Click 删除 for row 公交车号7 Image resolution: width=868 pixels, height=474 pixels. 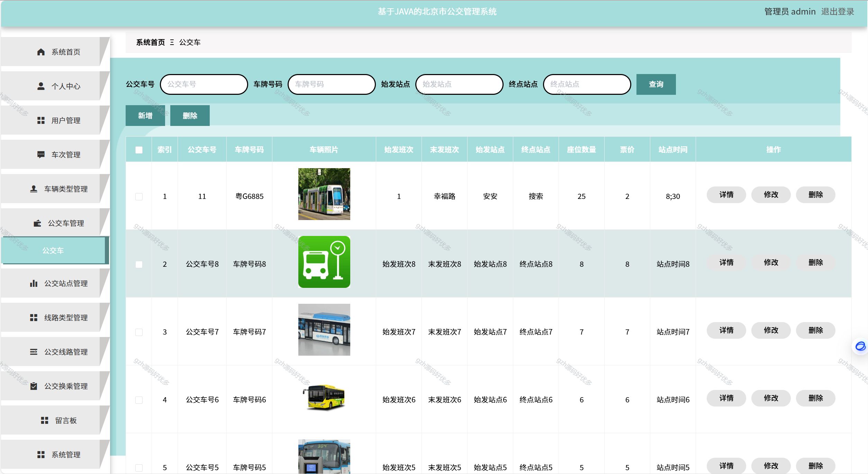click(x=815, y=330)
